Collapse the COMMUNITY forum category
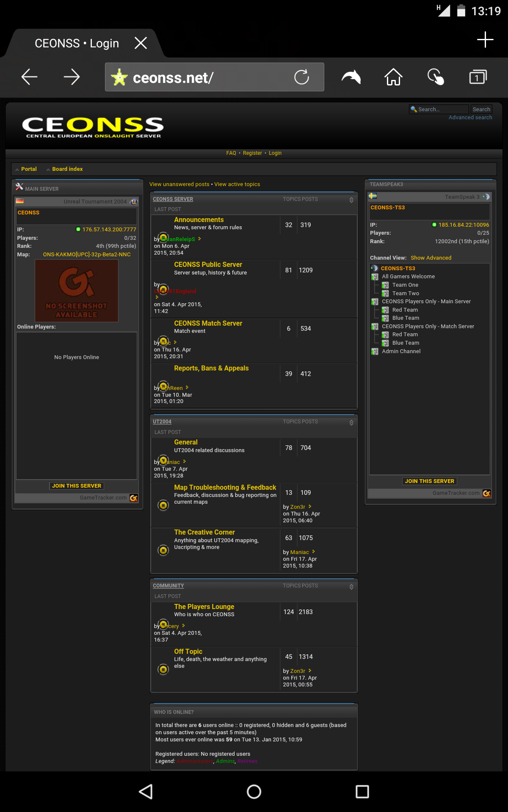This screenshot has width=508, height=812. pyautogui.click(x=351, y=587)
